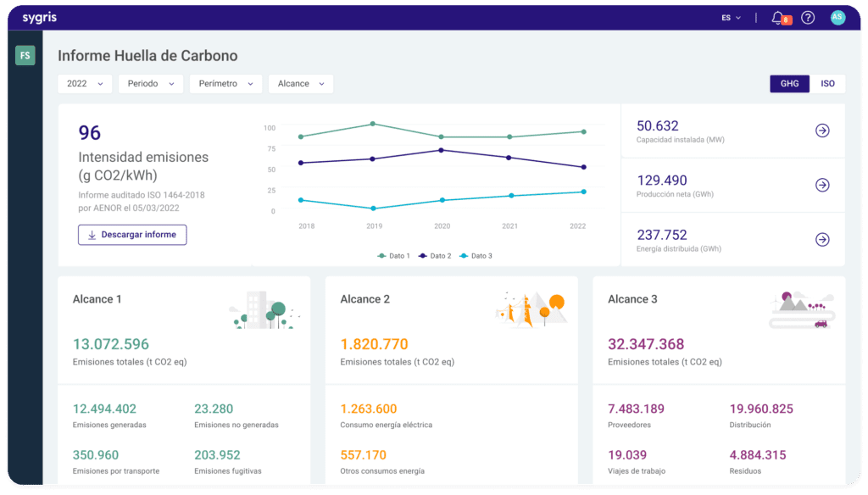Open Capacidad instalada arrow details
This screenshot has width=868, height=495.
tap(821, 131)
